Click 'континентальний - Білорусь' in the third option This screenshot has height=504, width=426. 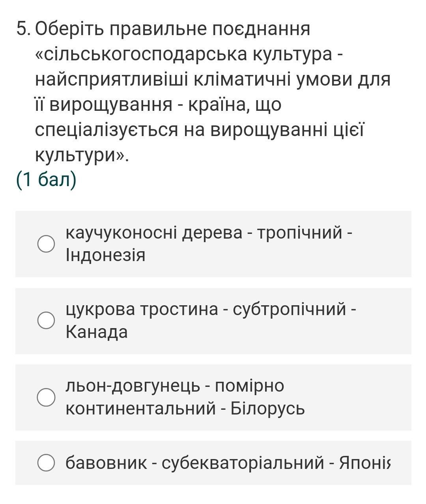point(185,409)
